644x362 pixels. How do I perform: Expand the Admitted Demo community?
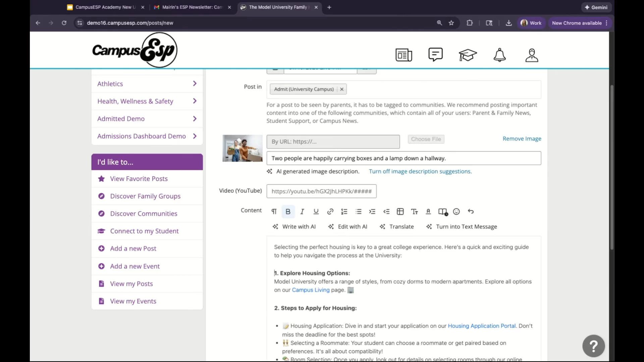click(x=195, y=119)
